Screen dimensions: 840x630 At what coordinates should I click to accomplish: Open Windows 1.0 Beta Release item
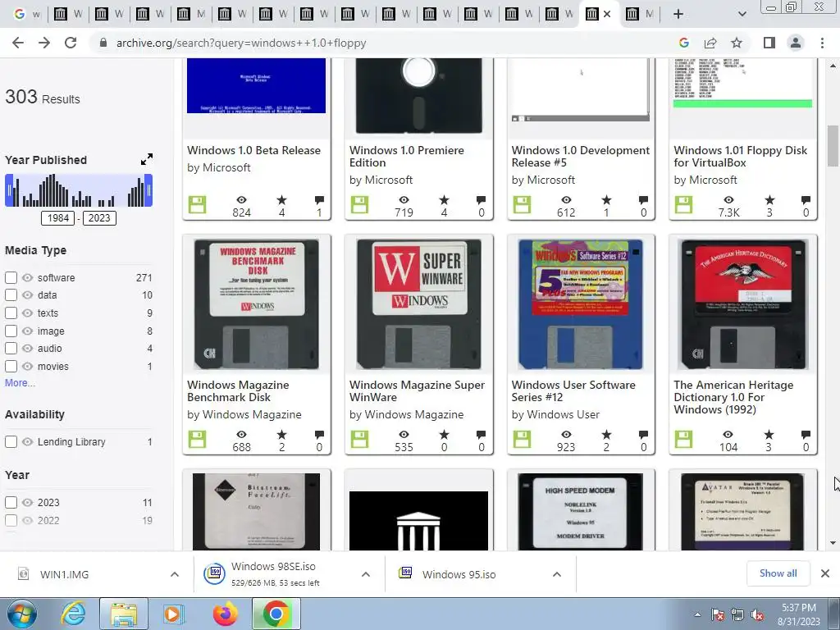(x=254, y=151)
